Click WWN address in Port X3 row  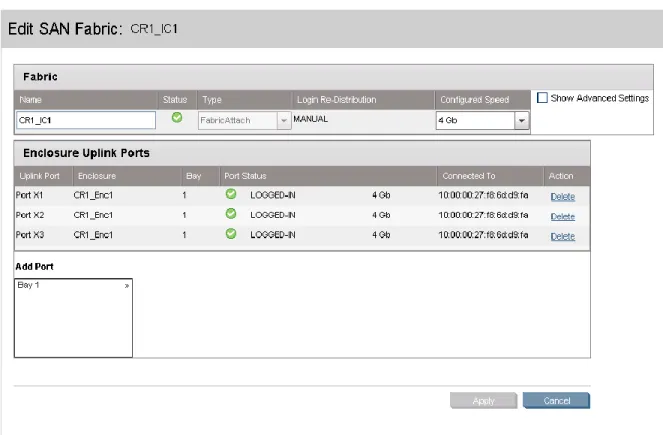pyautogui.click(x=483, y=235)
